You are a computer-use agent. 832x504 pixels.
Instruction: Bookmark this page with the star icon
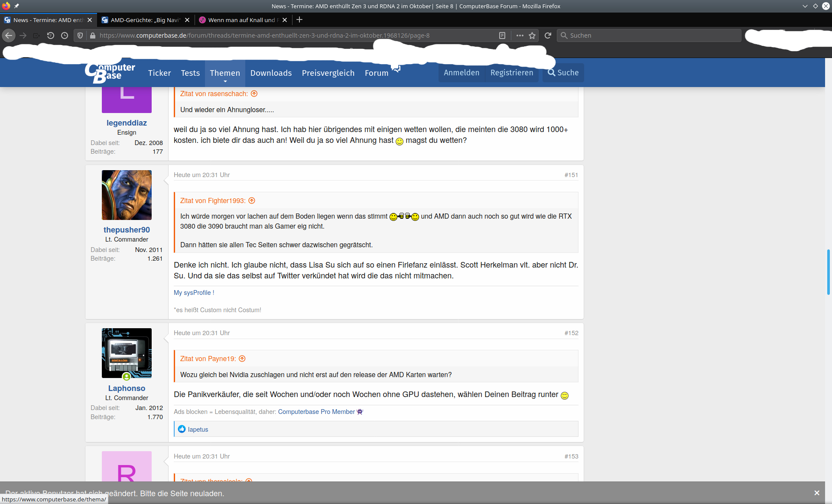tap(532, 36)
